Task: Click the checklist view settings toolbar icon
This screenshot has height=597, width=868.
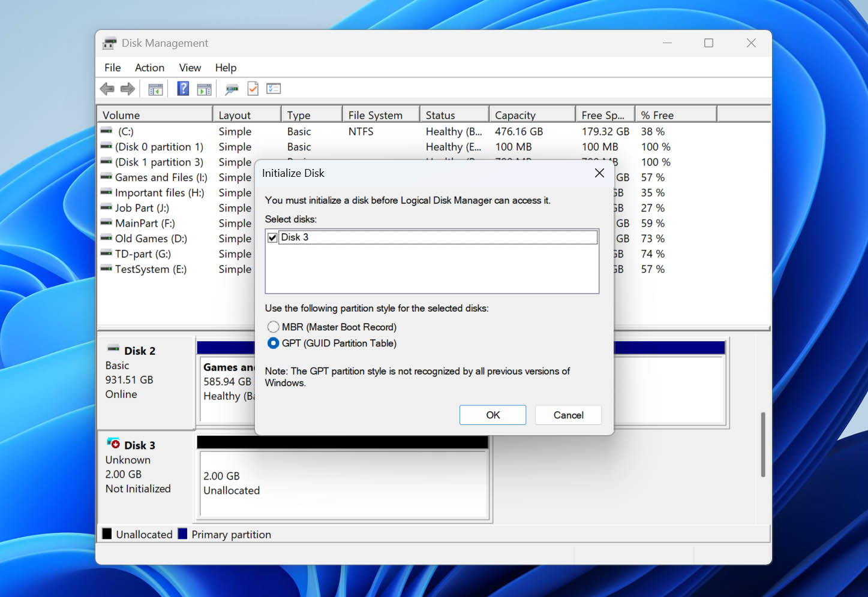Action: [274, 89]
